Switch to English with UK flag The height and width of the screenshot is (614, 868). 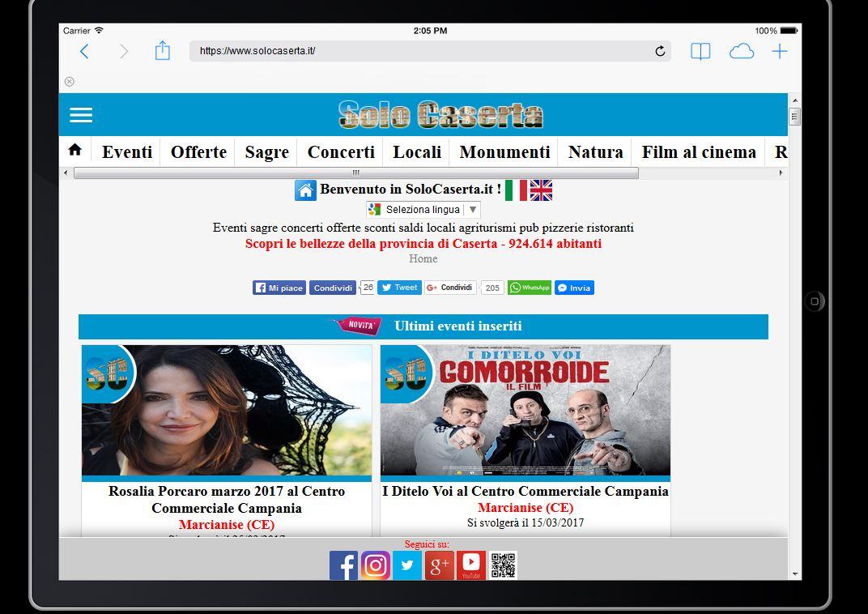pyautogui.click(x=541, y=190)
